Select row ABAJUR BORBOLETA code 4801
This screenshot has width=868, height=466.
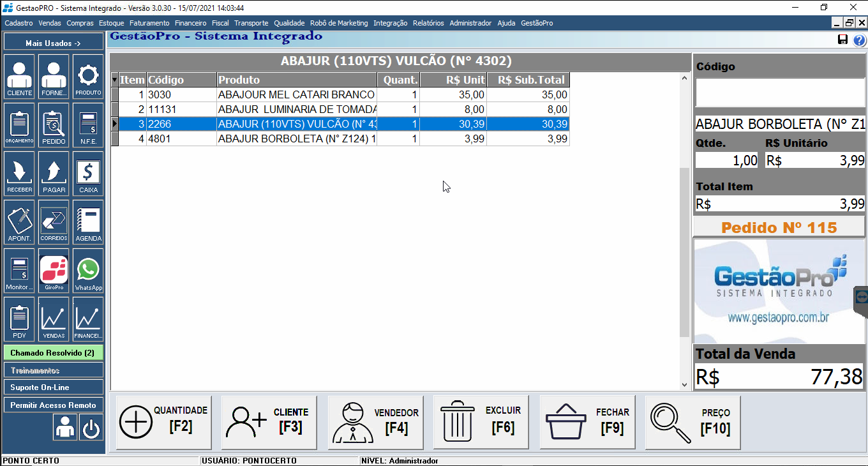pos(340,139)
